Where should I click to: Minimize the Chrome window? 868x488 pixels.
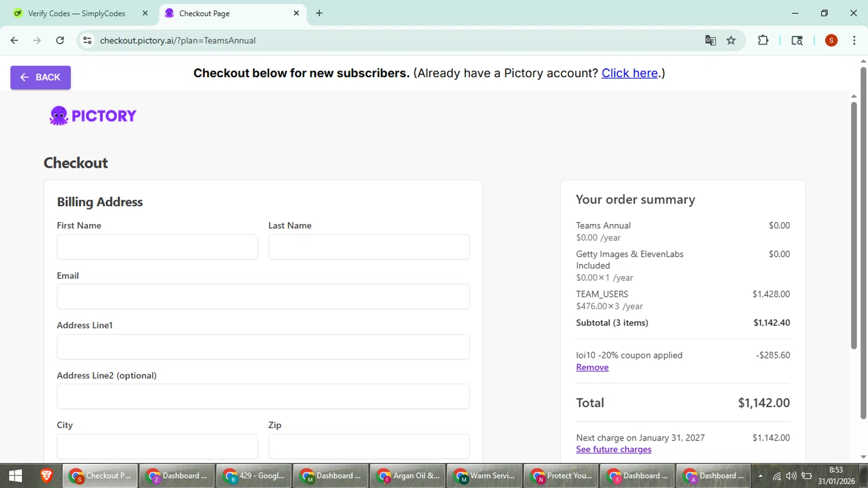click(x=795, y=13)
